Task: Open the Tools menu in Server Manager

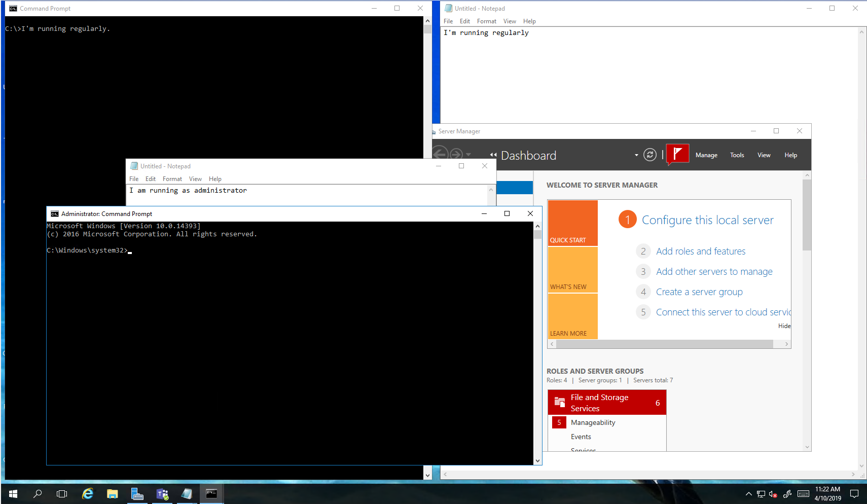Action: point(737,155)
